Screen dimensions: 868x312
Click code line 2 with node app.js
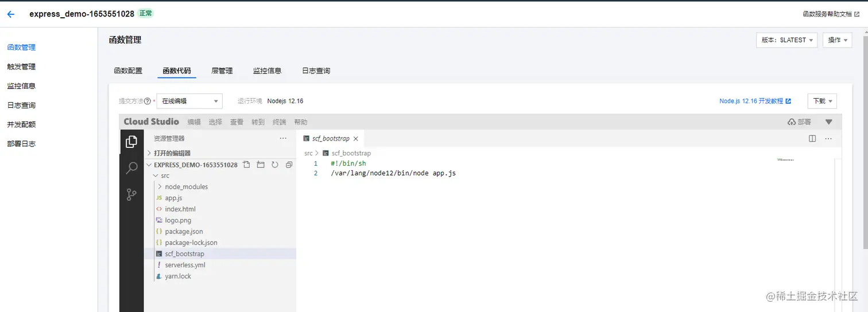pyautogui.click(x=393, y=173)
